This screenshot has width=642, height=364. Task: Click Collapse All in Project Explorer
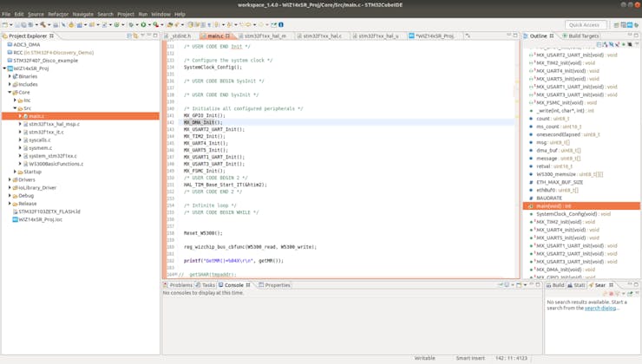click(129, 36)
